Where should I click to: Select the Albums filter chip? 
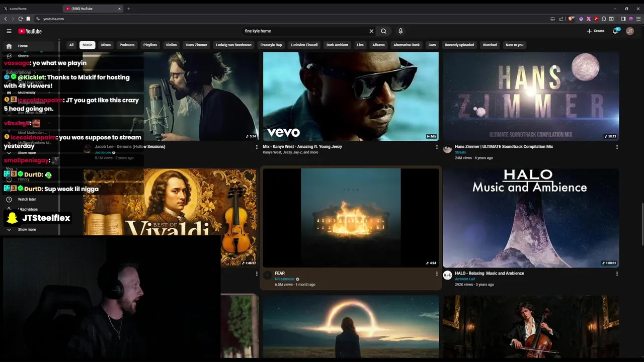pyautogui.click(x=378, y=45)
